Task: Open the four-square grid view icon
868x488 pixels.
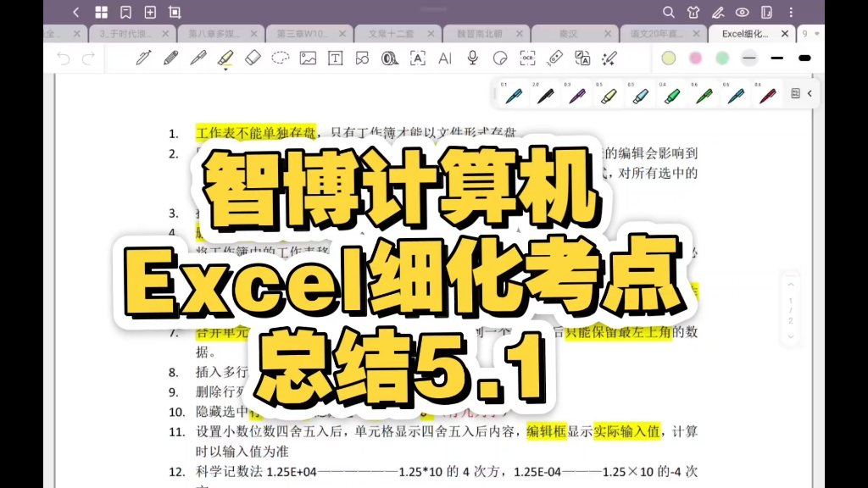Action: [x=102, y=12]
